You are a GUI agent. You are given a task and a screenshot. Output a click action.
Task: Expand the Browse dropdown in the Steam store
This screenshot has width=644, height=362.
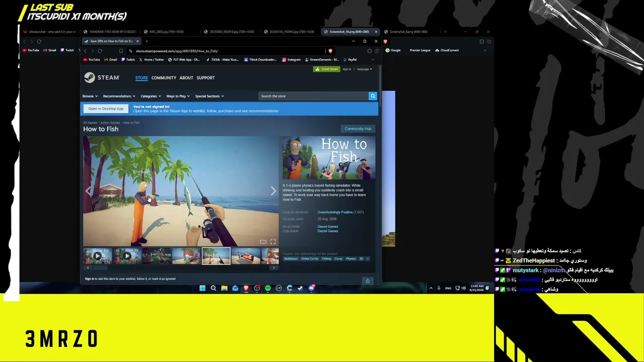90,96
